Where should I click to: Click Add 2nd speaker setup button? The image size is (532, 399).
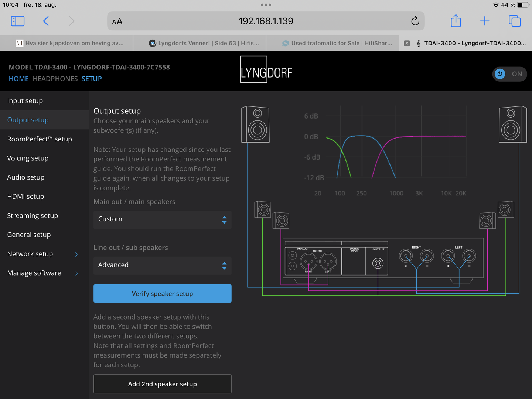[x=163, y=384]
